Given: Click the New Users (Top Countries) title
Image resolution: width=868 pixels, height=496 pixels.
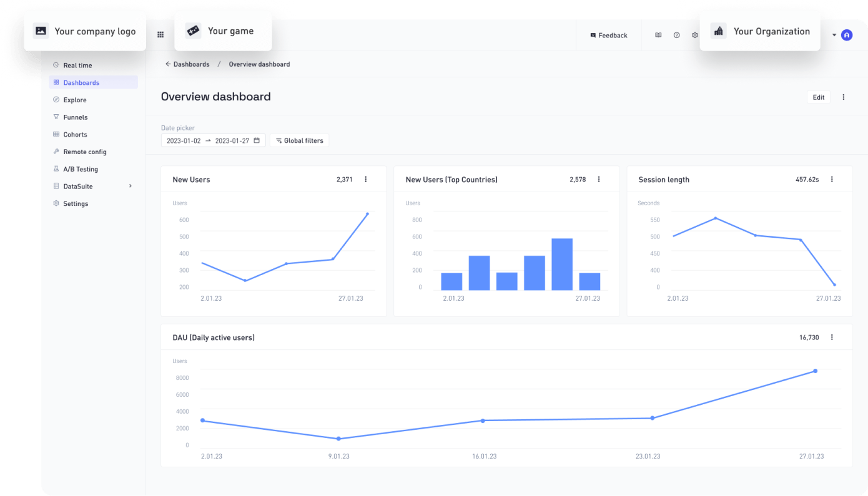Looking at the screenshot, I should 451,180.
